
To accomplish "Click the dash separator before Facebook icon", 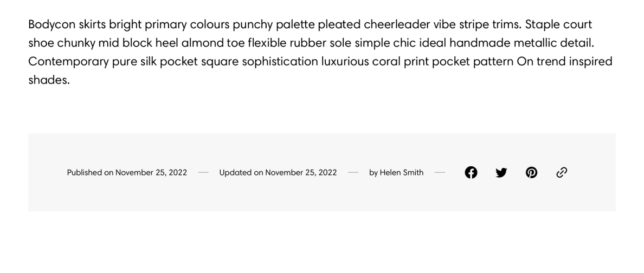I will click(440, 173).
